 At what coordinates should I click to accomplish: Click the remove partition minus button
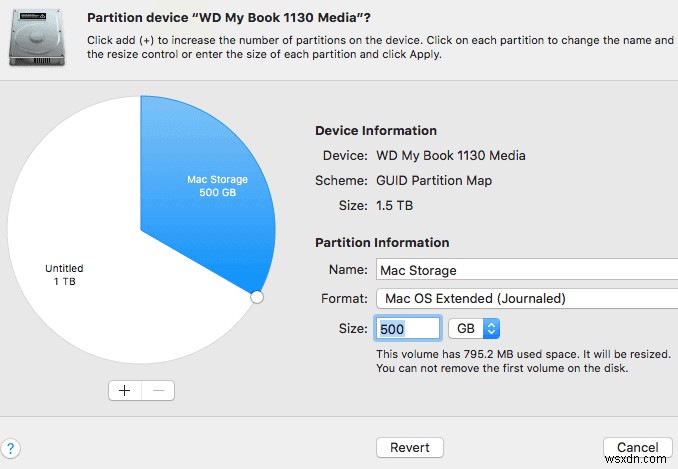[159, 391]
